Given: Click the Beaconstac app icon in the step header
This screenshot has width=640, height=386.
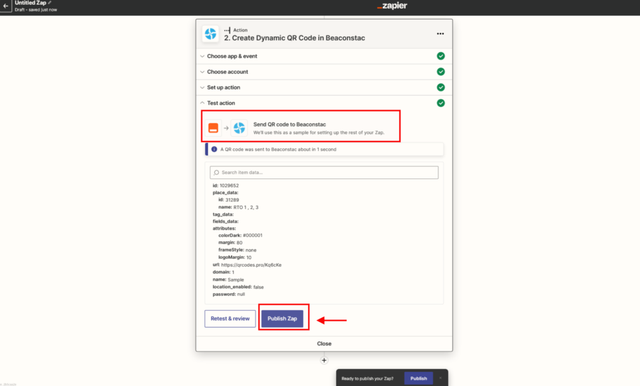Looking at the screenshot, I should 211,34.
